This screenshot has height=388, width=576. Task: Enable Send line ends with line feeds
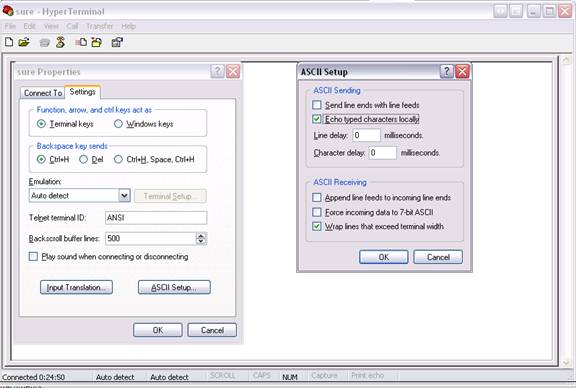click(317, 105)
